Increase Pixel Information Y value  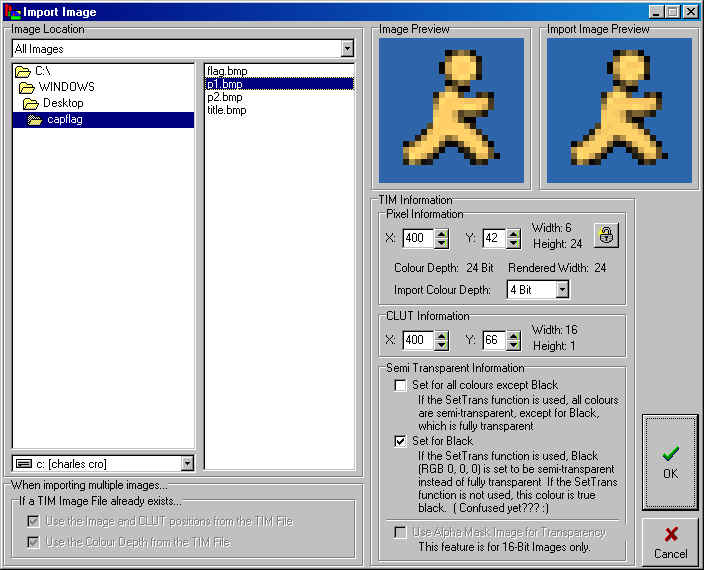coord(514,234)
